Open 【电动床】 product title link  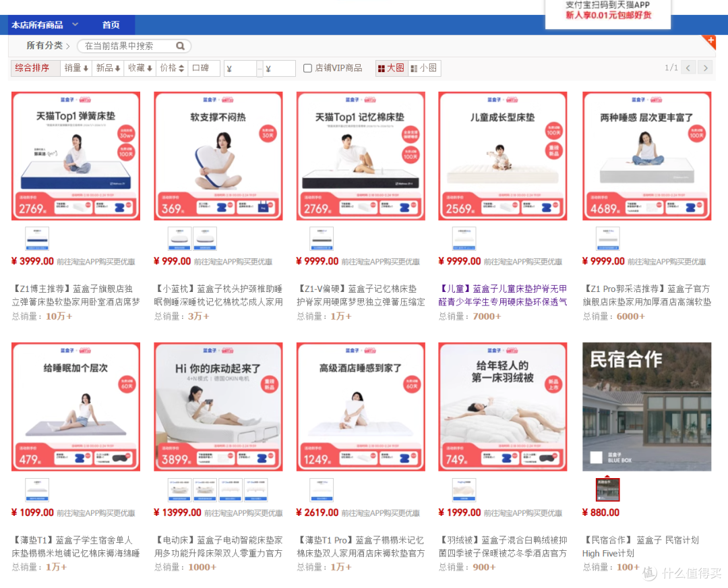coord(218,547)
